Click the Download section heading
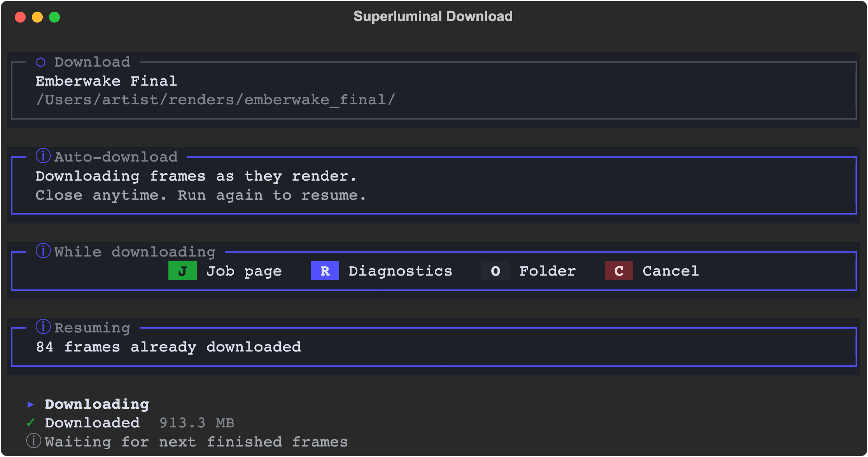The width and height of the screenshot is (868, 457). 93,62
